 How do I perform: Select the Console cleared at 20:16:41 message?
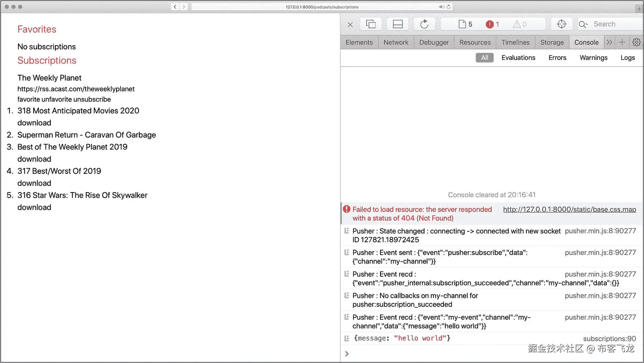(x=492, y=195)
